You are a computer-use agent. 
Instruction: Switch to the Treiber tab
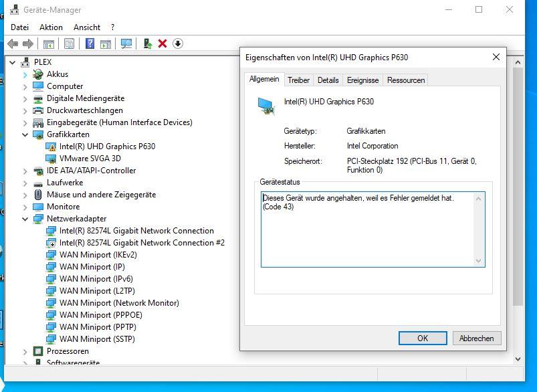(298, 80)
